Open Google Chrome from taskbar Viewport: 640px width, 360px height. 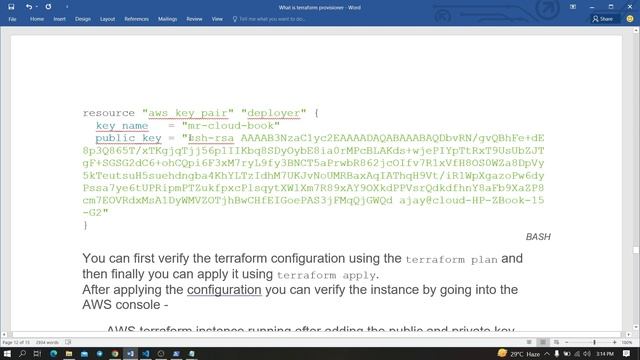coord(115,353)
